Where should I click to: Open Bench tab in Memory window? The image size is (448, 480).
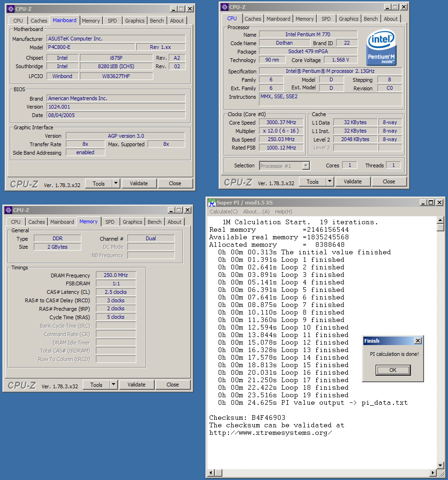154,221
